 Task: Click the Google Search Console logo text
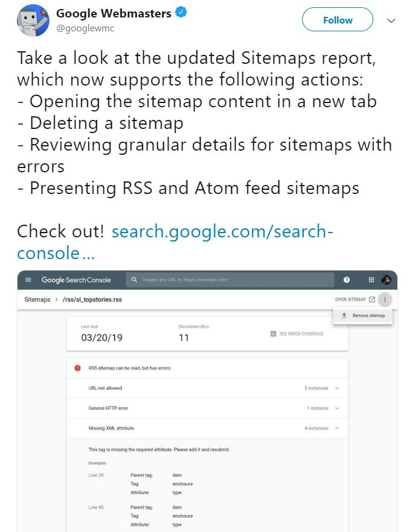[x=75, y=280]
